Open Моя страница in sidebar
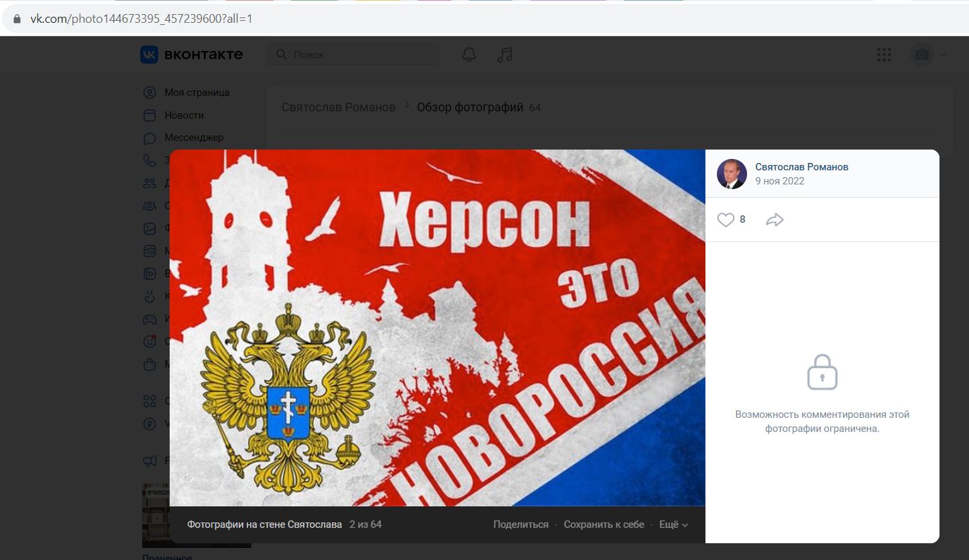 click(196, 93)
